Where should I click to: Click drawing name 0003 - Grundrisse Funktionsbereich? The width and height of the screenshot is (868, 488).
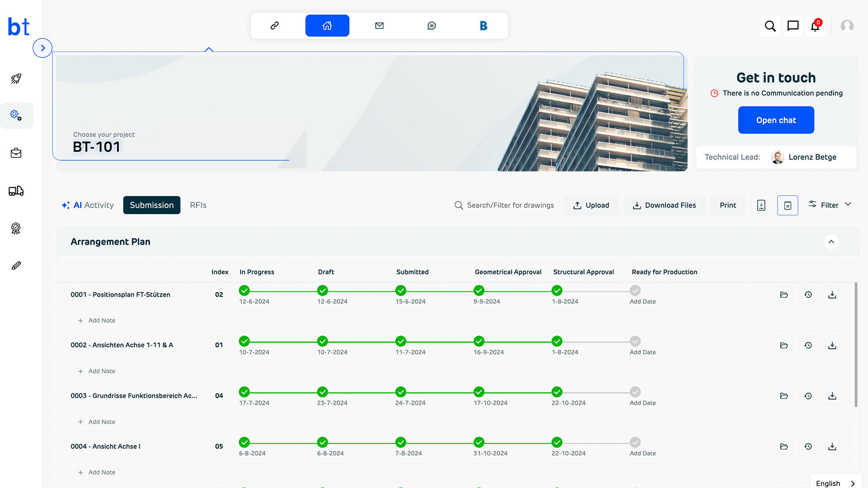[x=134, y=396]
